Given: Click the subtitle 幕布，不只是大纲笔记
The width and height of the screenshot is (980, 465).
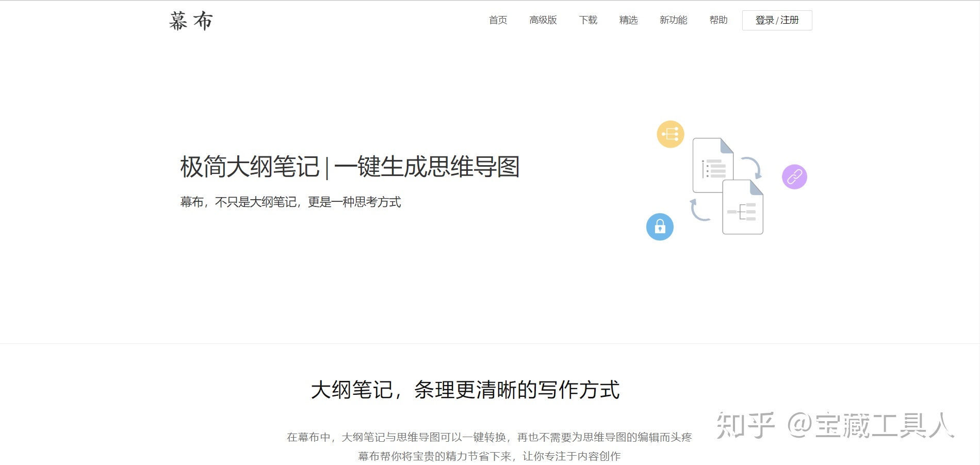Looking at the screenshot, I should (290, 202).
